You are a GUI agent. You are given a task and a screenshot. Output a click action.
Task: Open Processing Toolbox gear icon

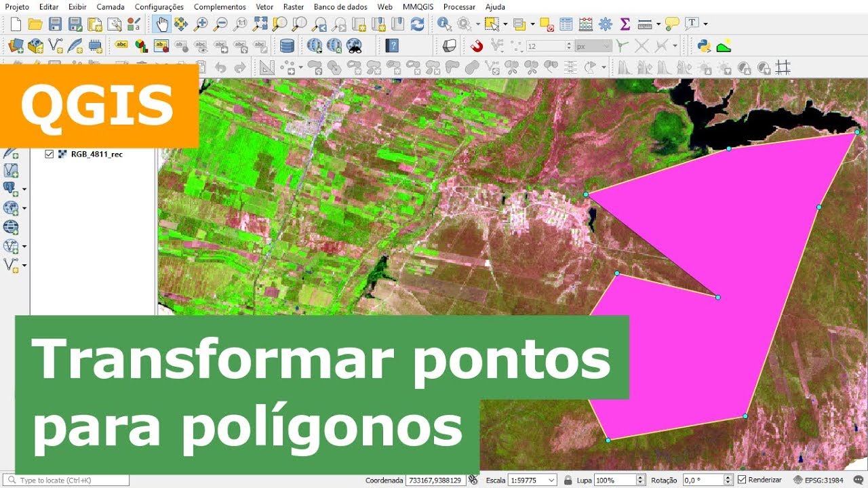point(606,24)
